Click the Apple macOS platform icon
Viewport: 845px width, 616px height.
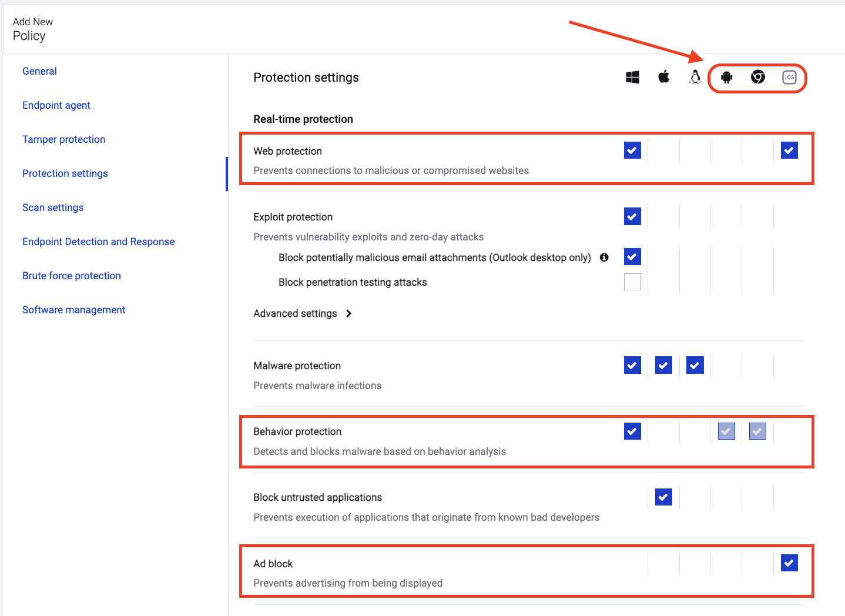(664, 77)
